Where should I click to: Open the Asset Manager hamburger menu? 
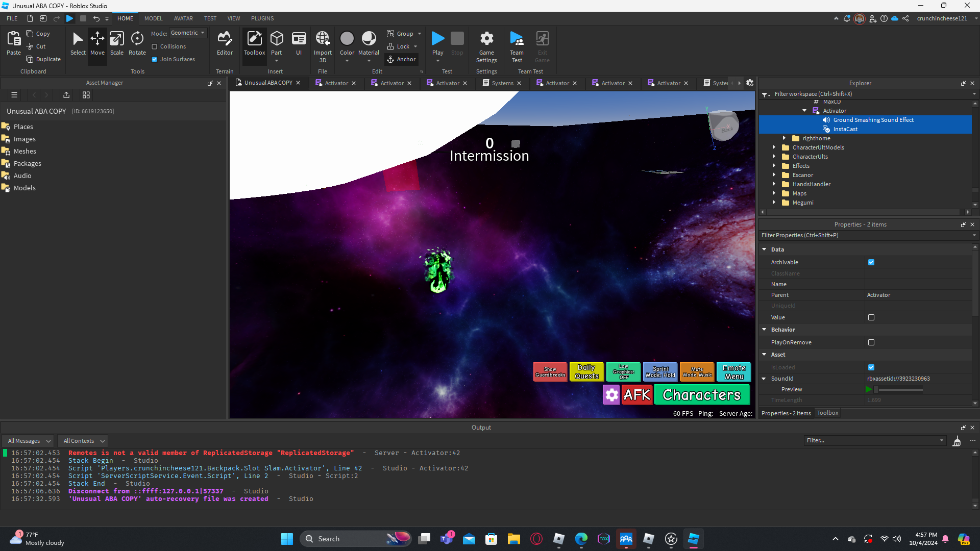tap(14, 95)
